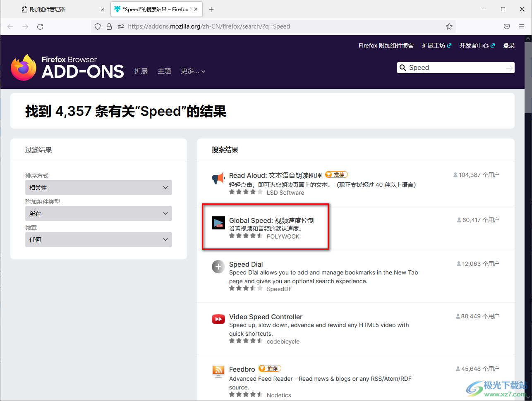Click the 12,063 个用户 count
The height and width of the screenshot is (401, 532).
478,264
